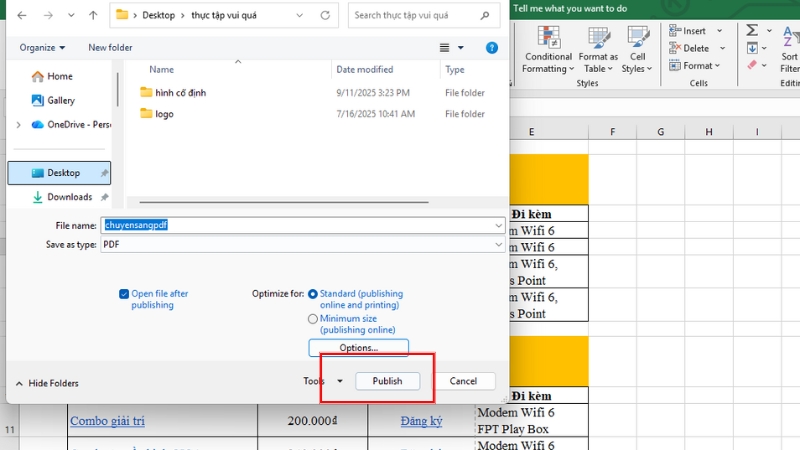Click the Publish button

[x=387, y=381]
